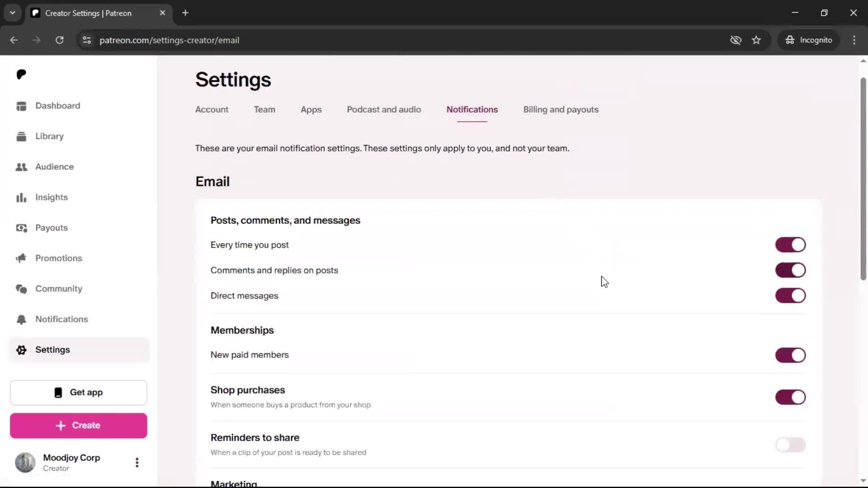Bookmark this page with the star icon
This screenshot has width=868, height=488.
[756, 40]
